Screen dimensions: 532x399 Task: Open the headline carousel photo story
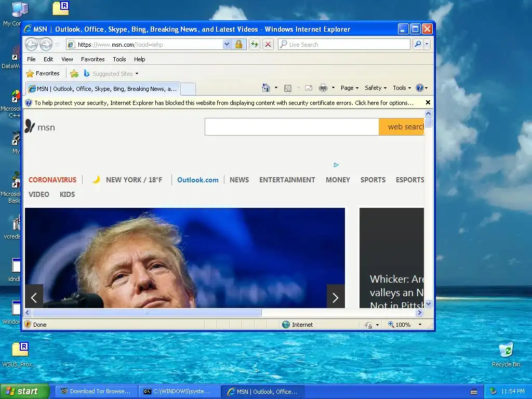click(x=185, y=258)
